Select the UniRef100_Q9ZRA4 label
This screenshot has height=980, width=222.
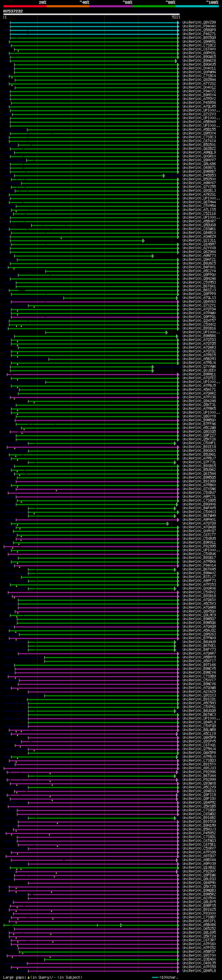coord(199,80)
